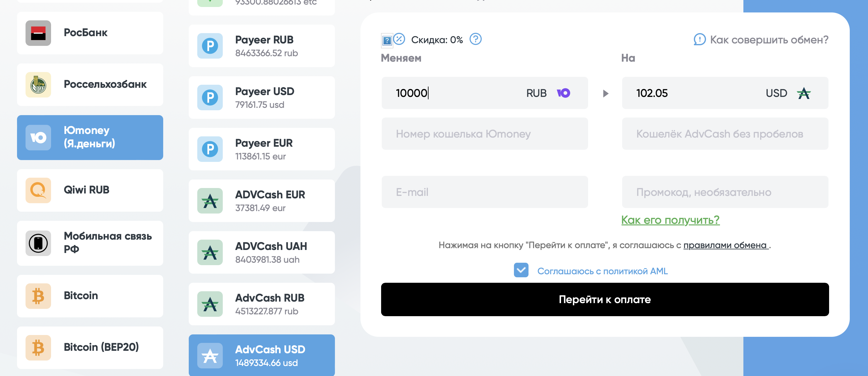The width and height of the screenshot is (868, 376).
Task: Click the Bitcoin icon in sidebar
Action: coord(37,295)
